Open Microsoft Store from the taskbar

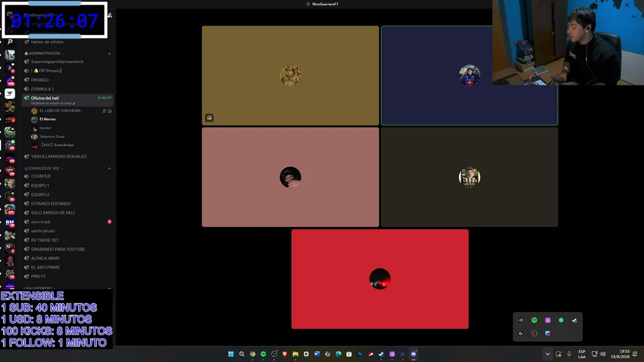coord(349,354)
